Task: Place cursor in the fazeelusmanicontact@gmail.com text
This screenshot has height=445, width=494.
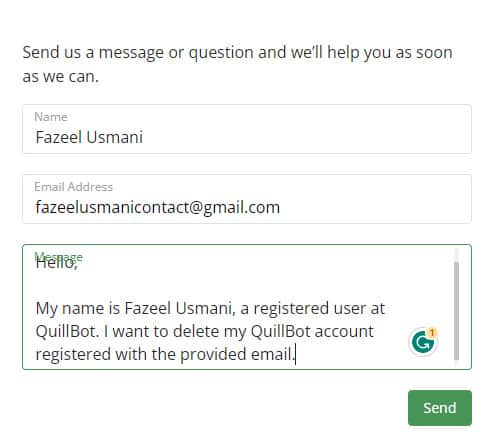Action: [157, 207]
